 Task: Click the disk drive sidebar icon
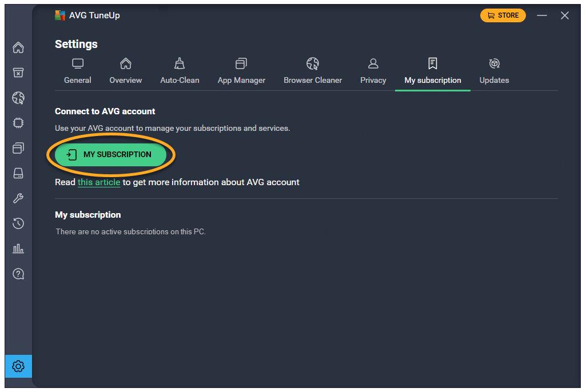click(x=18, y=173)
